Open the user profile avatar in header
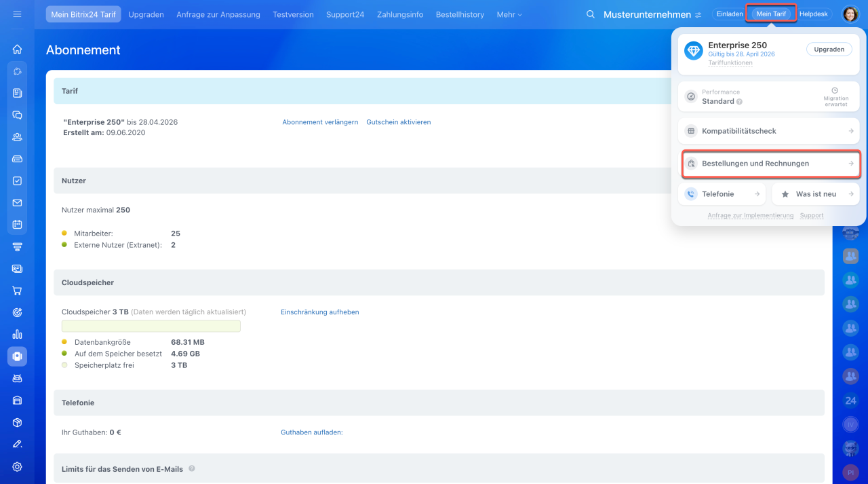This screenshot has width=868, height=484. (x=850, y=14)
